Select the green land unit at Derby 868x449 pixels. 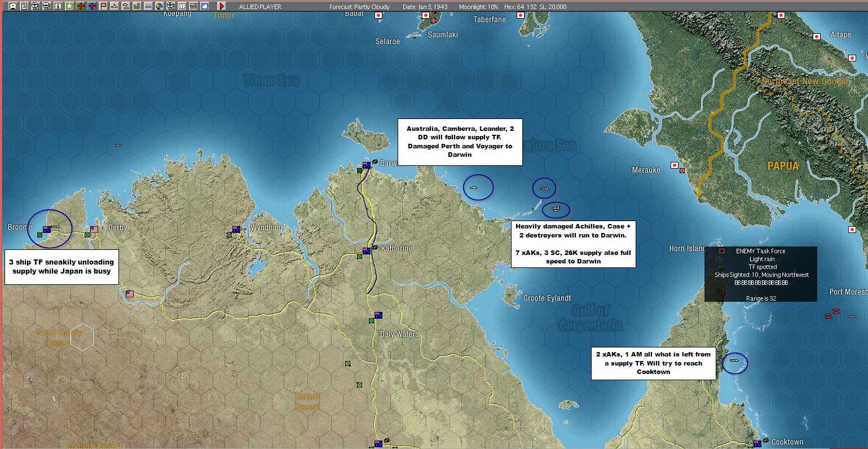[87, 235]
